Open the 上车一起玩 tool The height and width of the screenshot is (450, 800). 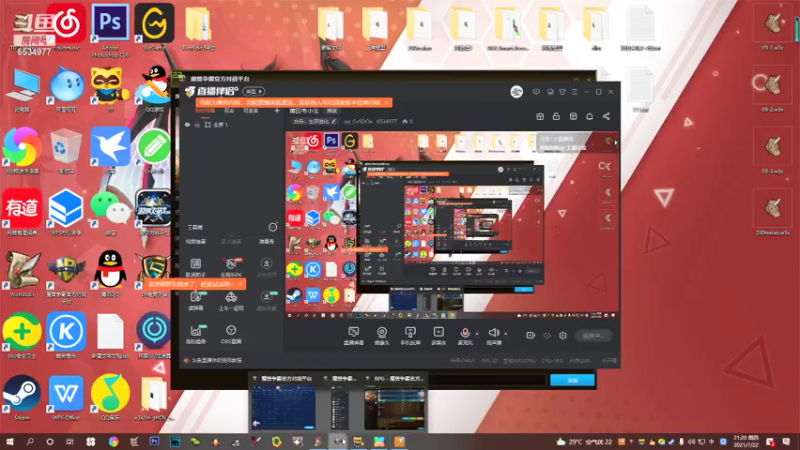(x=231, y=301)
